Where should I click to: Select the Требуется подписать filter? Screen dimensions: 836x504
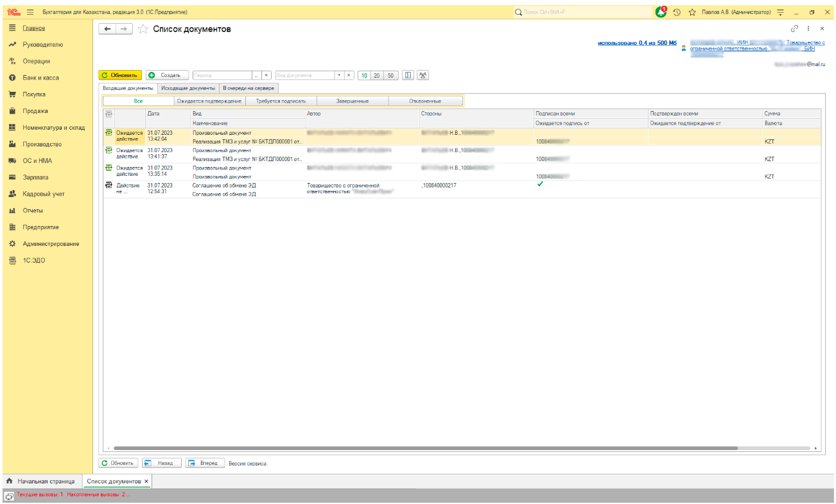[x=281, y=101]
